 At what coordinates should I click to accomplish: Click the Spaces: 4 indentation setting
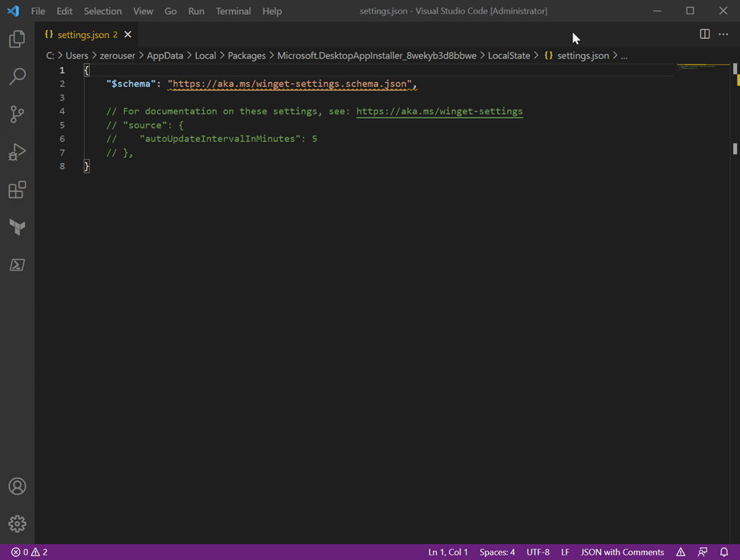497,552
